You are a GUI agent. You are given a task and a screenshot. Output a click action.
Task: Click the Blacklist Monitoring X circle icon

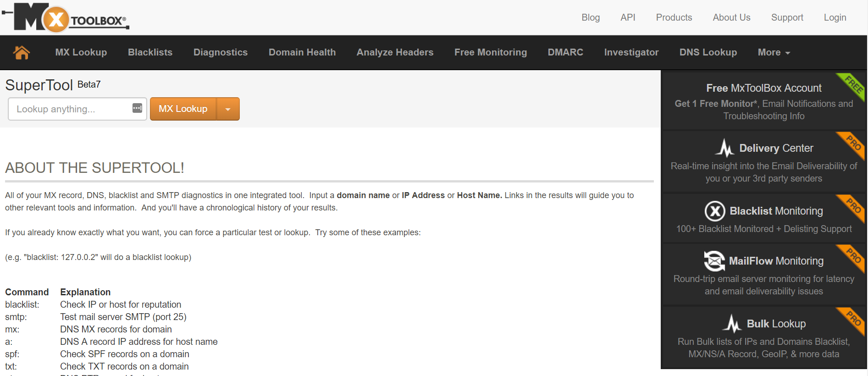(x=715, y=211)
